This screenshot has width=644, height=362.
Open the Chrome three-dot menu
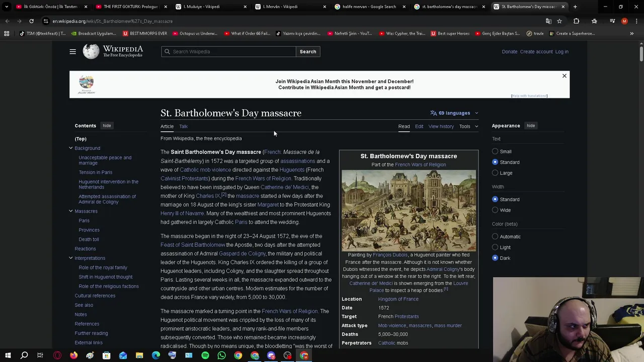636,21
